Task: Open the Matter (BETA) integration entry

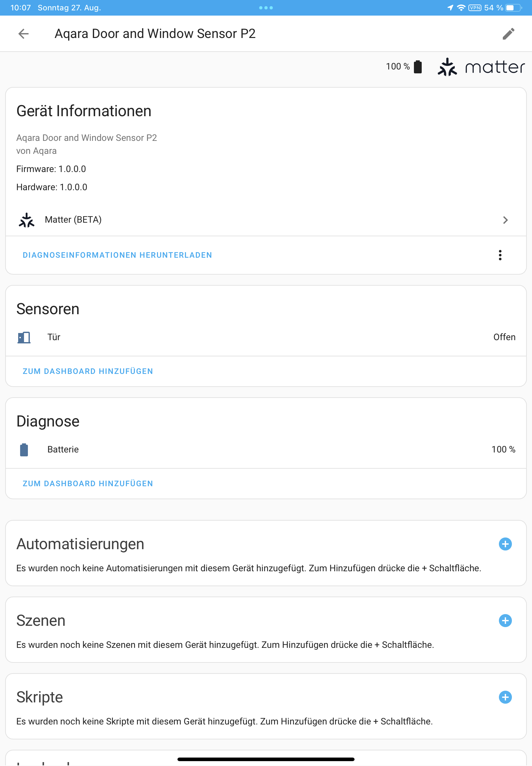Action: (x=73, y=220)
